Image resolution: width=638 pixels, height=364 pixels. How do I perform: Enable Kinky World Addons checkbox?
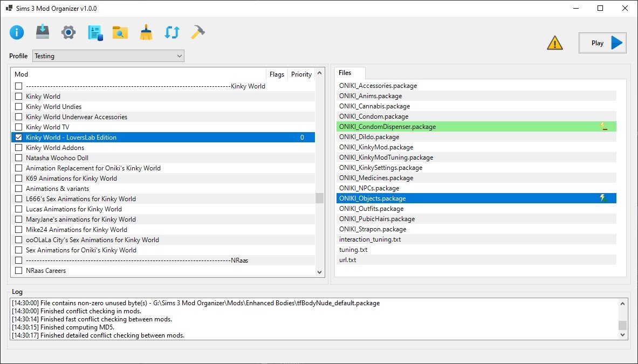[19, 148]
